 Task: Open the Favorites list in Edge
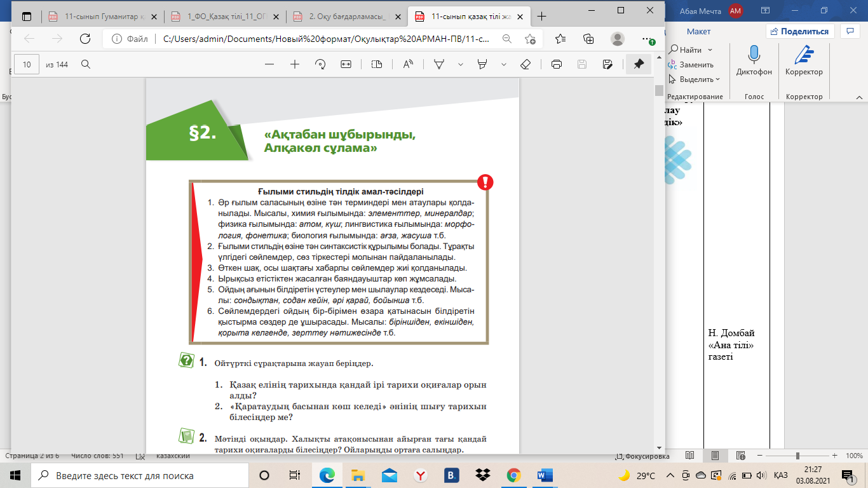tap(560, 39)
